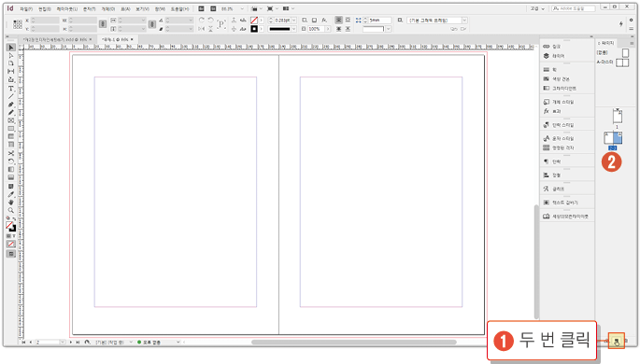The width and height of the screenshot is (640, 364).
Task: Go to next page arrow in status bar
Action: click(71, 342)
